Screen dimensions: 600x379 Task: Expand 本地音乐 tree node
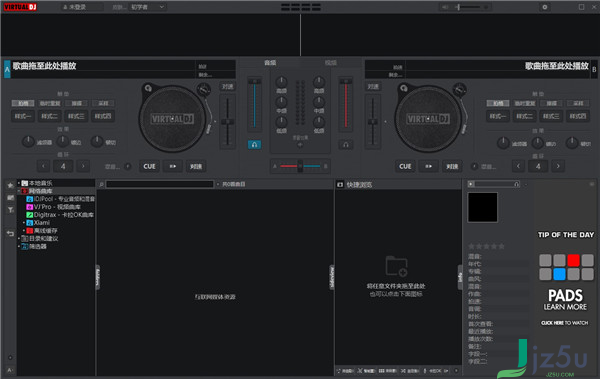[x=18, y=183]
